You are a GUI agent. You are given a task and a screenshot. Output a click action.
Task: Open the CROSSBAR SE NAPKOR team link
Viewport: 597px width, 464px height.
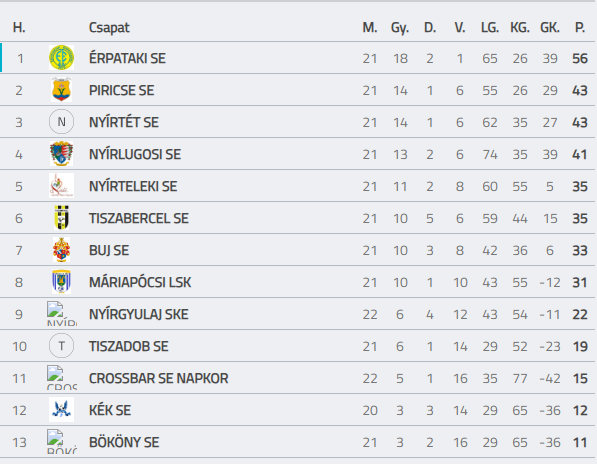click(x=158, y=378)
